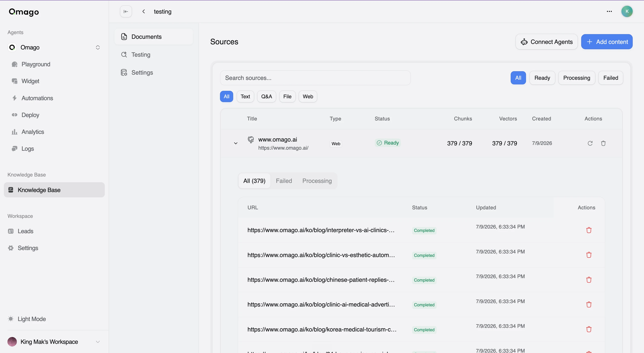The height and width of the screenshot is (353, 644).
Task: Filter sources by Processing status
Action: pyautogui.click(x=576, y=78)
